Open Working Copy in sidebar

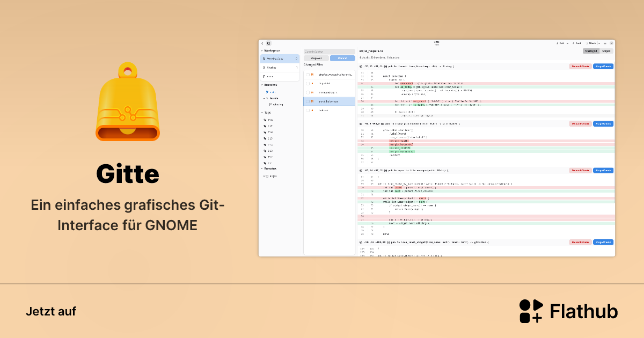coord(280,58)
